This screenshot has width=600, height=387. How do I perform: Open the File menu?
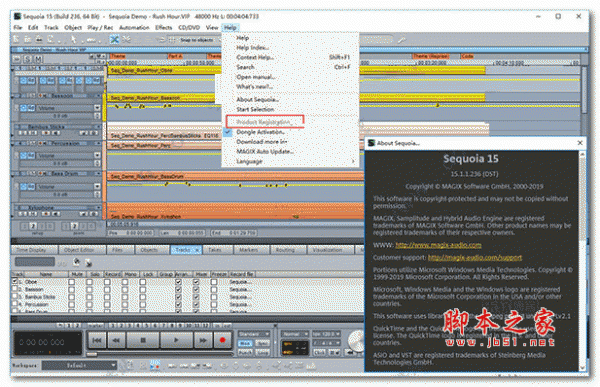point(18,28)
